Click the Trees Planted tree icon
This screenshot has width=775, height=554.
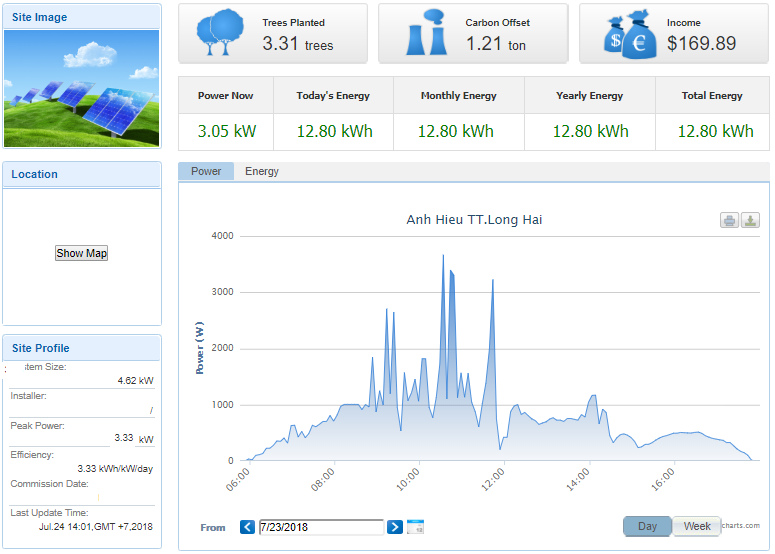[219, 33]
